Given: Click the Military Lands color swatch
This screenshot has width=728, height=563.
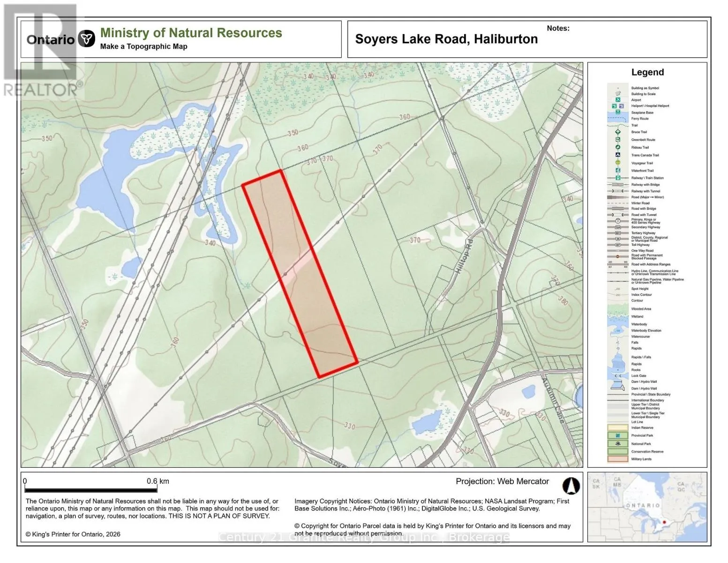Looking at the screenshot, I should pyautogui.click(x=618, y=459).
